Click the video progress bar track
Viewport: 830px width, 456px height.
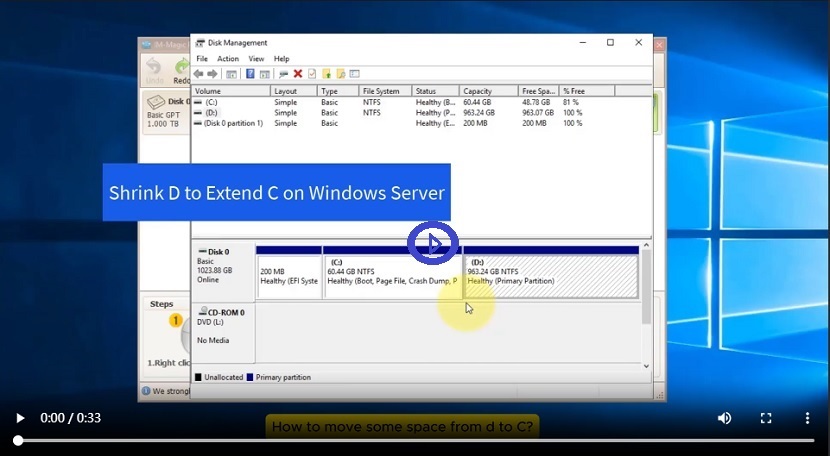tap(416, 441)
